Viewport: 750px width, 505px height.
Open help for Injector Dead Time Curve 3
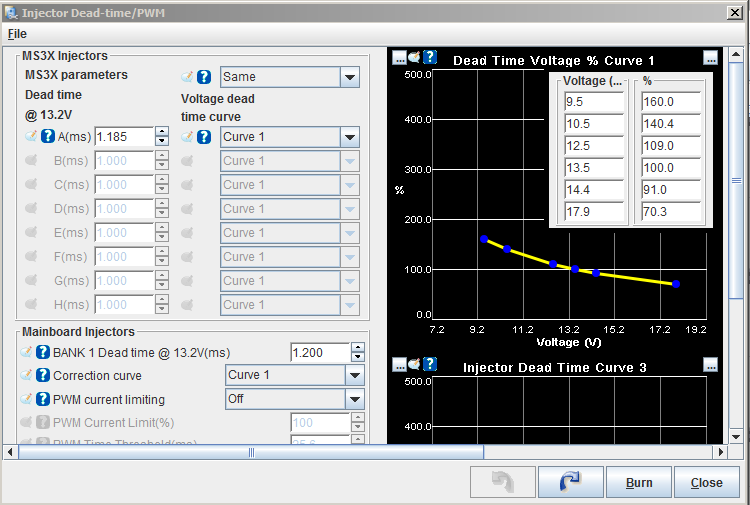click(430, 364)
